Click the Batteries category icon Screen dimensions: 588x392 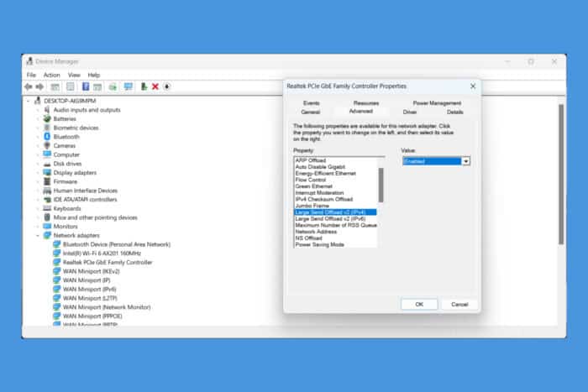(x=47, y=119)
